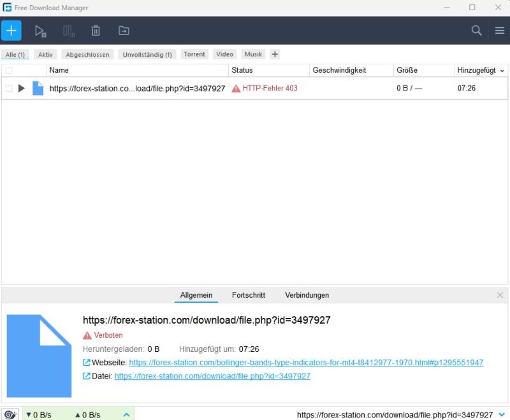The height and width of the screenshot is (420, 510).
Task: Toggle sort arrow on Hinzugefügt column
Action: 502,71
